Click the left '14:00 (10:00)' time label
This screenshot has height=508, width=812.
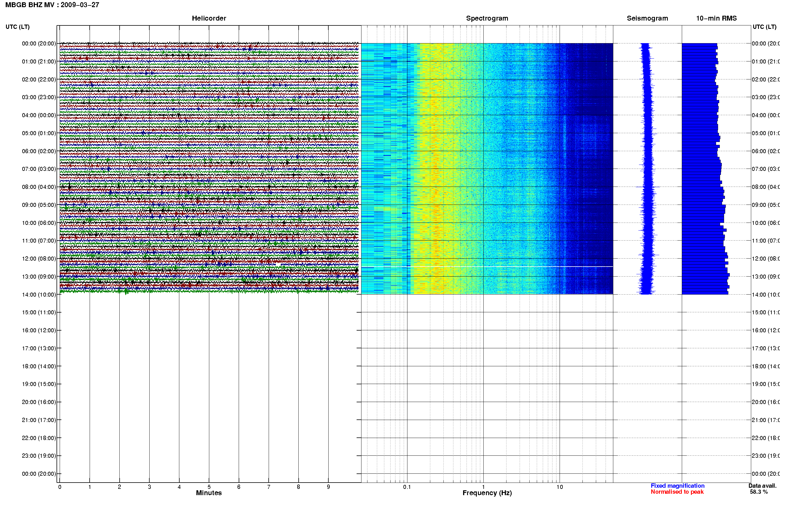(x=39, y=295)
